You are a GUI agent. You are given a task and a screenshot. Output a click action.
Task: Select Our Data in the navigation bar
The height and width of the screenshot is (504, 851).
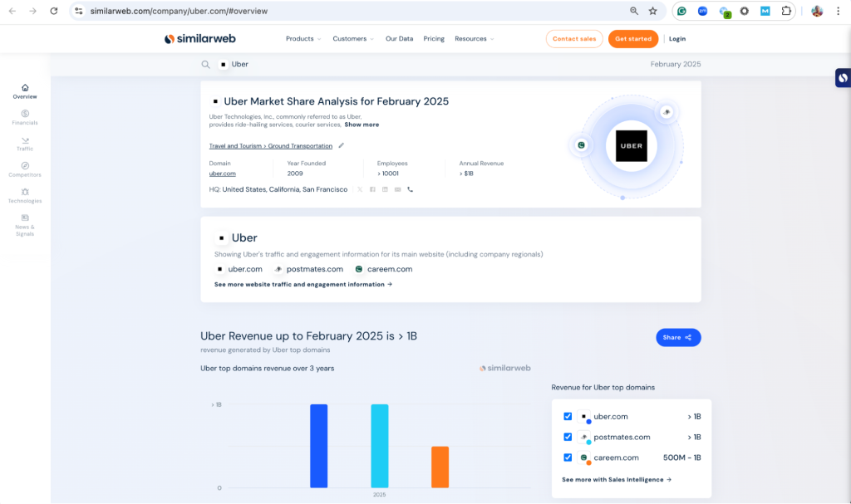(x=398, y=38)
